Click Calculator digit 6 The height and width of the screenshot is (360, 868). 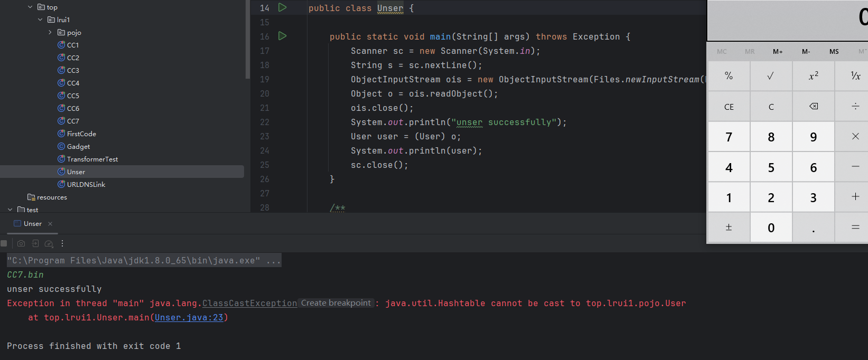(x=814, y=167)
